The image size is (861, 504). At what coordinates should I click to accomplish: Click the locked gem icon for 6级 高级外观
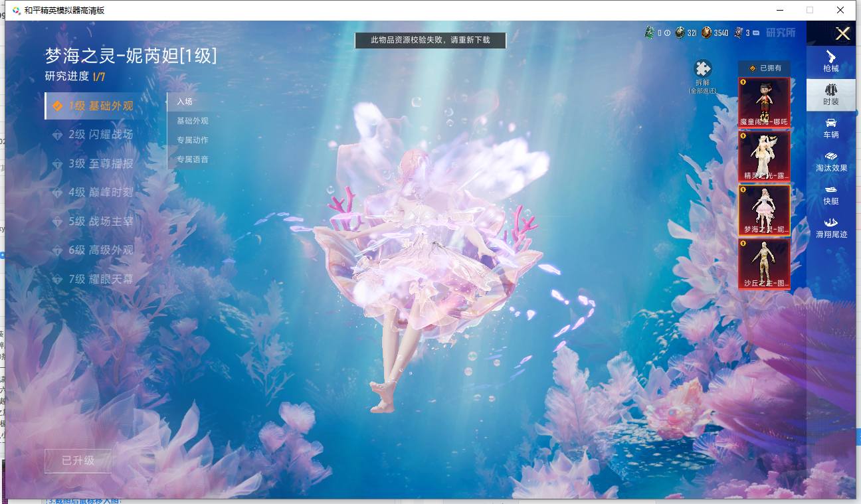(58, 250)
